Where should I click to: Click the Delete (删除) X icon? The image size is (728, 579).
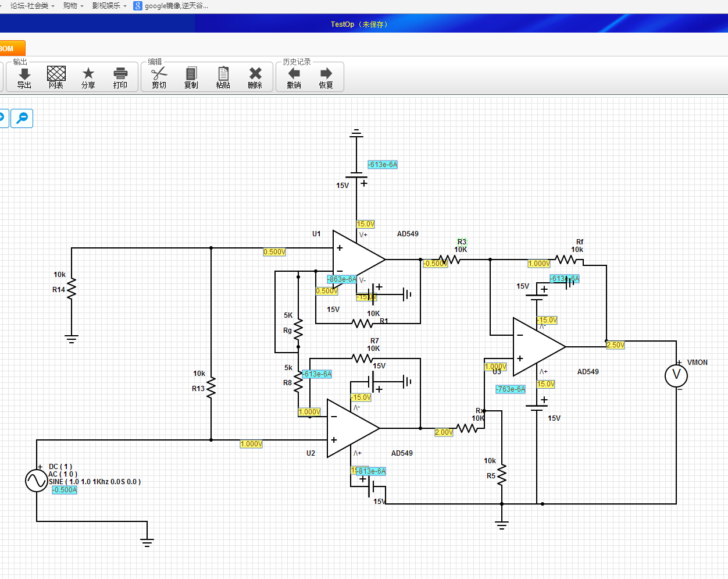(x=255, y=77)
